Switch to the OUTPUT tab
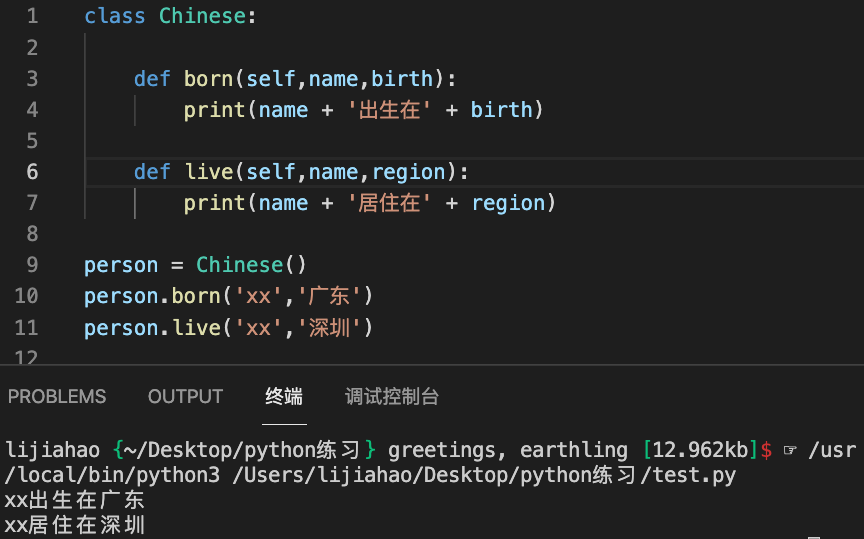The image size is (864, 539). click(x=185, y=397)
